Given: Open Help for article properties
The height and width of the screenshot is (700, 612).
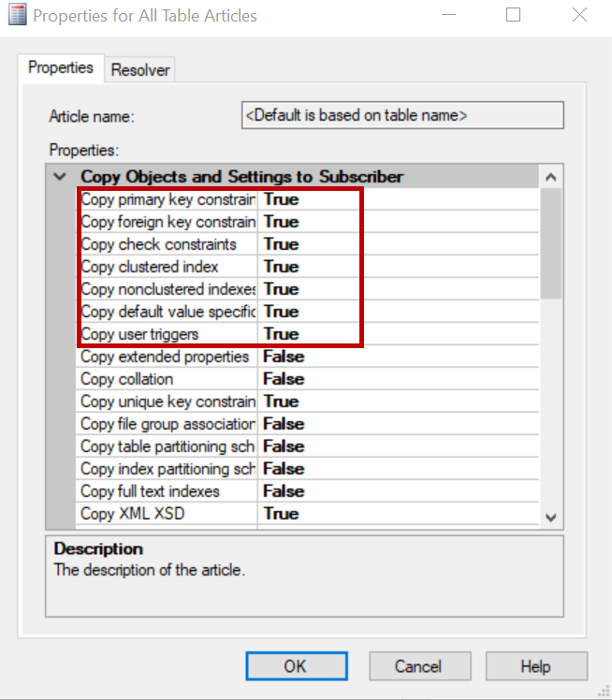Looking at the screenshot, I should tap(535, 666).
